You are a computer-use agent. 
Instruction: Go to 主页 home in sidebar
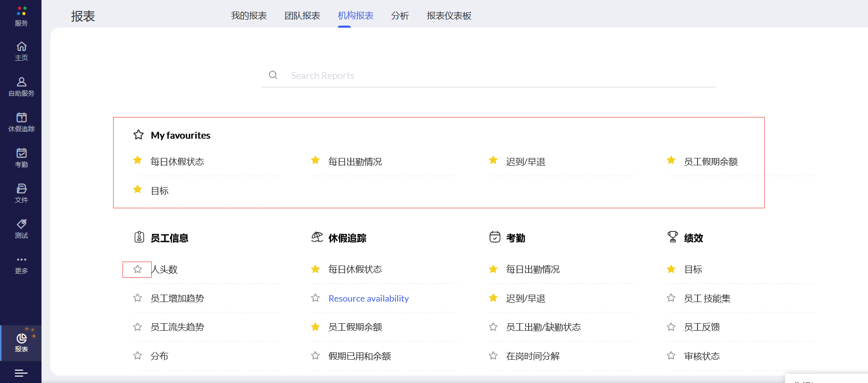pyautogui.click(x=21, y=51)
